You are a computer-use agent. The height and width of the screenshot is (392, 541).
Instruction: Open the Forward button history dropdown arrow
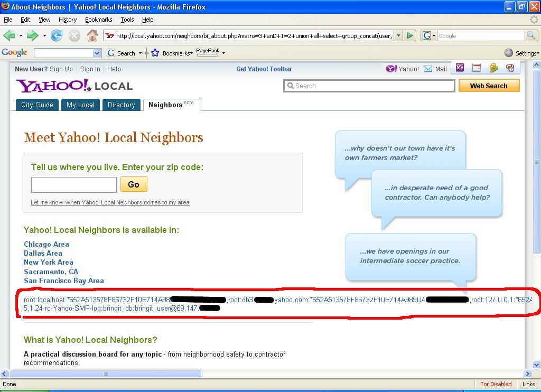(44, 35)
